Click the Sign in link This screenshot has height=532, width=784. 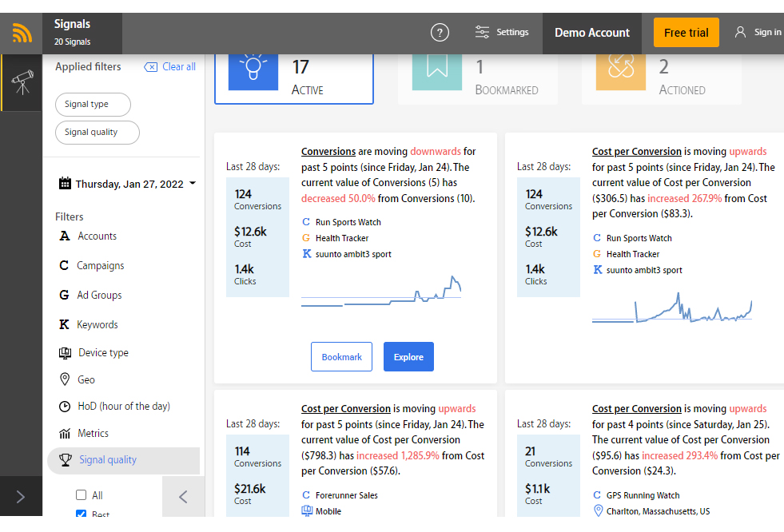click(767, 32)
